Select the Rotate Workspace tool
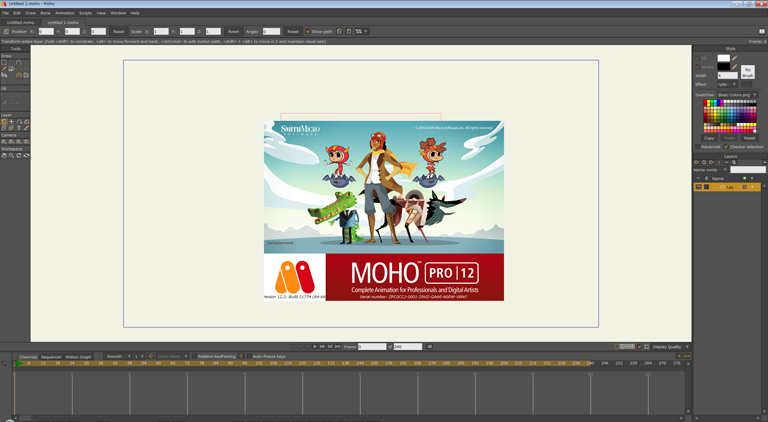 pyautogui.click(x=19, y=156)
